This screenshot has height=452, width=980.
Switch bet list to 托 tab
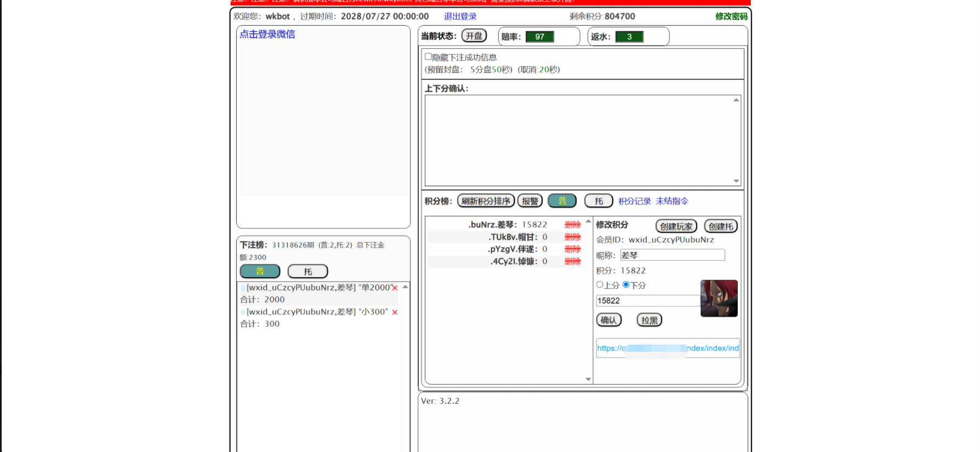(x=307, y=272)
